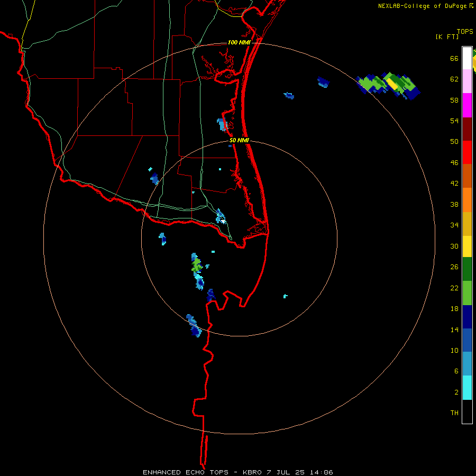Click the gold legend swatch near 34
The image size is (476, 476).
point(467,224)
